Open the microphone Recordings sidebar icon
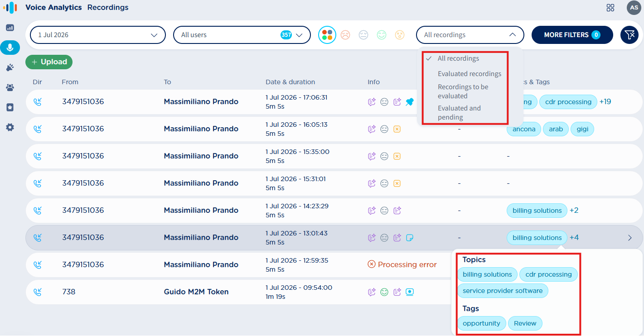 (10, 48)
